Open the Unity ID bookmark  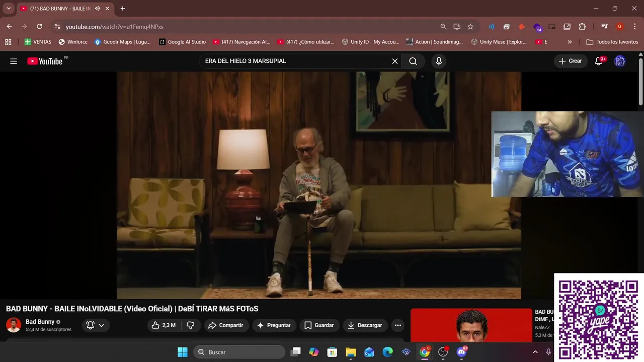click(370, 42)
